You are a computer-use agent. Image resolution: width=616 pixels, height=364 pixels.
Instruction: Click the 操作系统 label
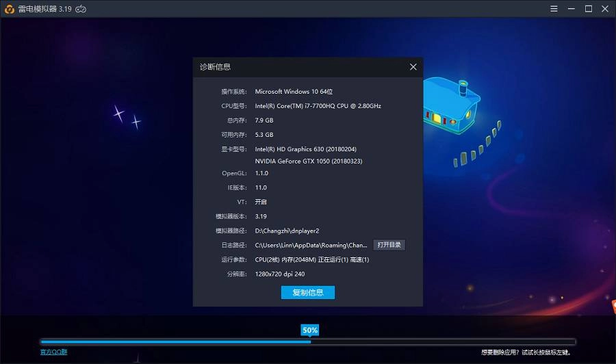(234, 92)
